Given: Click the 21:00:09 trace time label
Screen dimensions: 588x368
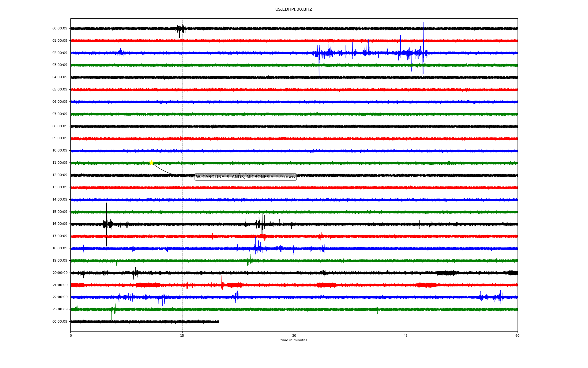Looking at the screenshot, I should point(60,285).
